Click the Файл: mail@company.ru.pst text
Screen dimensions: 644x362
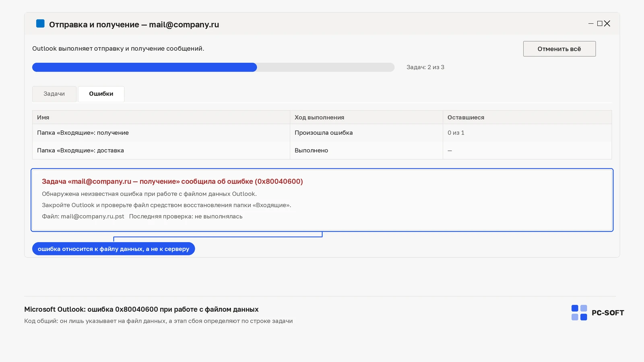coord(83,216)
